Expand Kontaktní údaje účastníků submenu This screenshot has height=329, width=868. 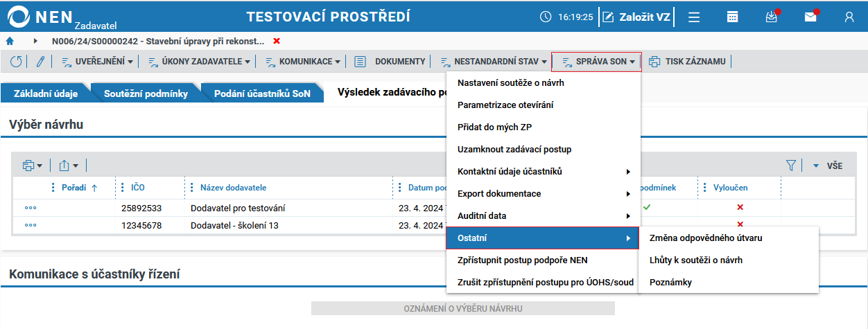coord(543,171)
